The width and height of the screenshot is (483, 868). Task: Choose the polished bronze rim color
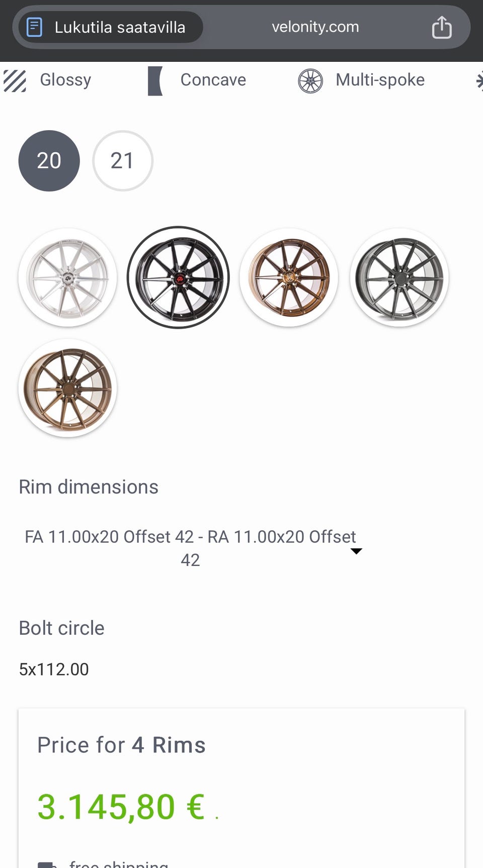pos(289,277)
